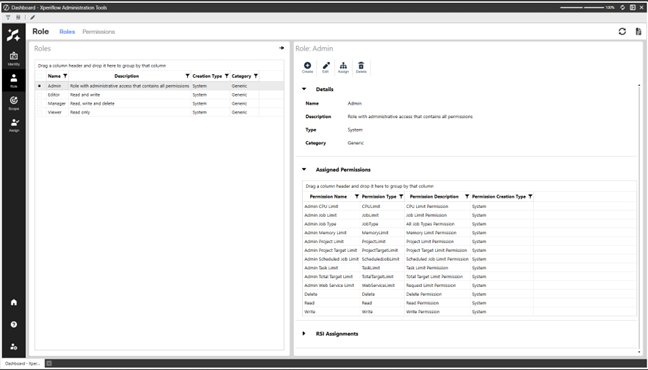Open user settings icon at sidebar bottom
Image resolution: width=648 pixels, height=370 pixels.
(x=14, y=346)
